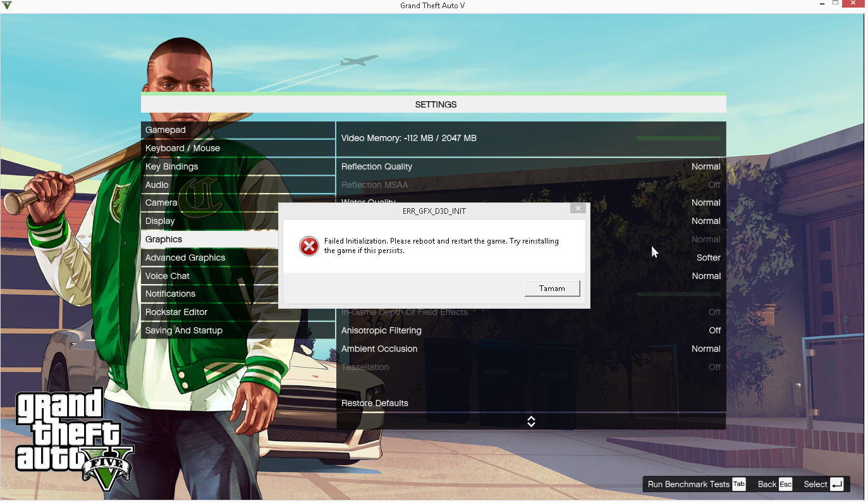This screenshot has height=503, width=868.
Task: Open Advanced Graphics settings
Action: (x=210, y=258)
